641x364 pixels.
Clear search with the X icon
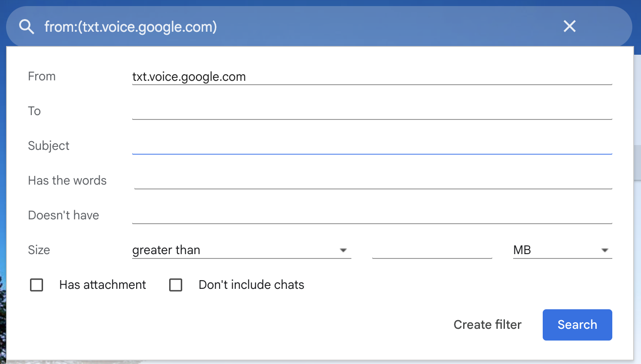(x=569, y=26)
